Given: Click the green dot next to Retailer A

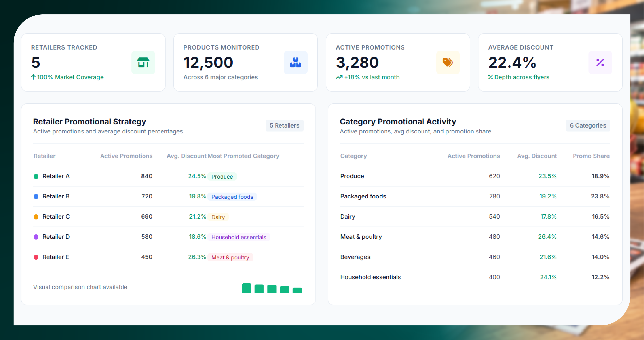Looking at the screenshot, I should point(36,176).
